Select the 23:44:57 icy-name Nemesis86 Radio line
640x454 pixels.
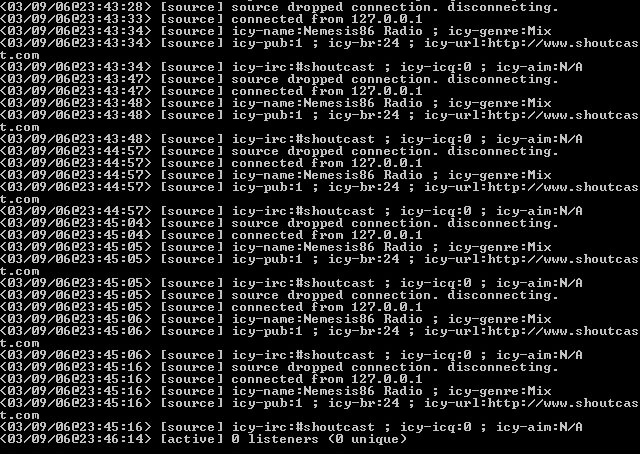tap(276, 176)
